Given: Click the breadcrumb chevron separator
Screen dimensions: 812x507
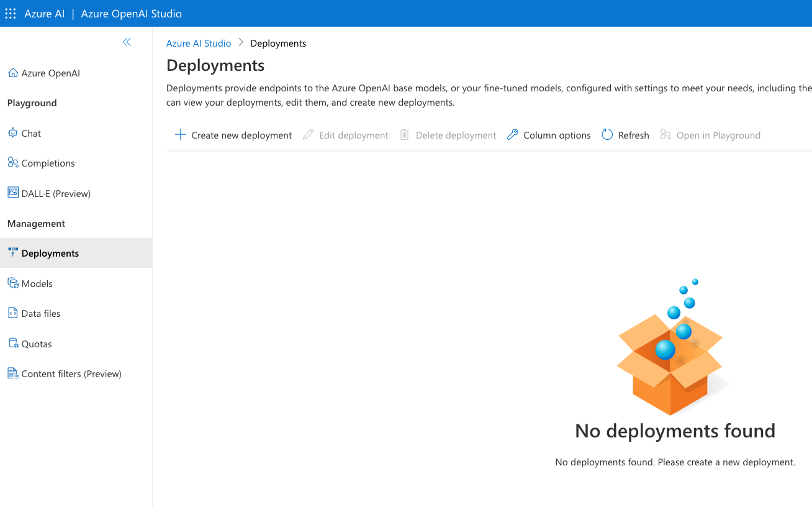Looking at the screenshot, I should 241,43.
